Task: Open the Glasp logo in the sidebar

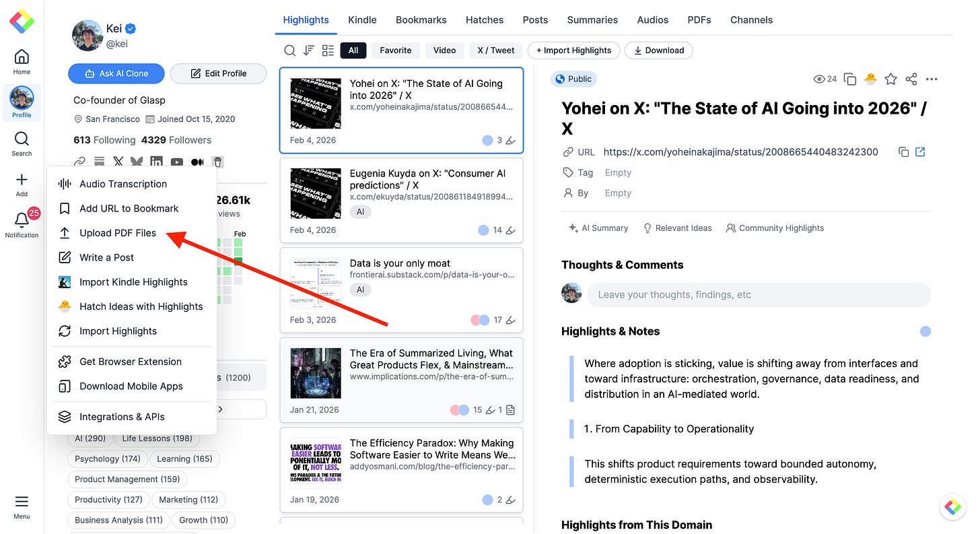Action: pos(22,21)
